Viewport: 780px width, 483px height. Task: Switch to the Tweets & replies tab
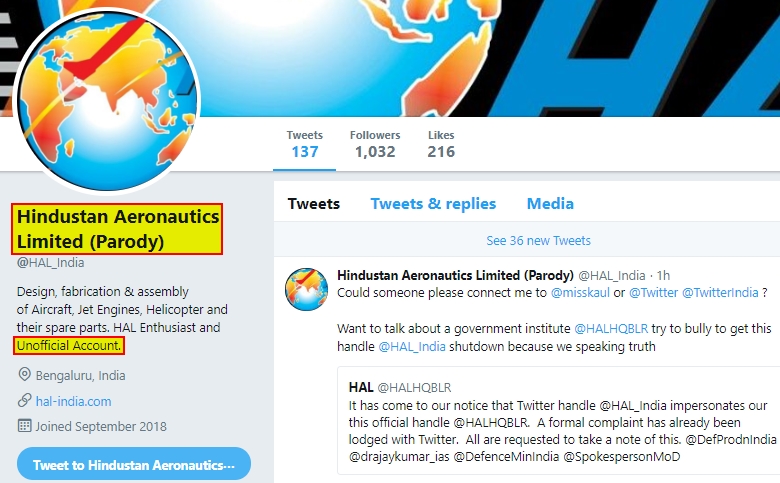point(433,203)
